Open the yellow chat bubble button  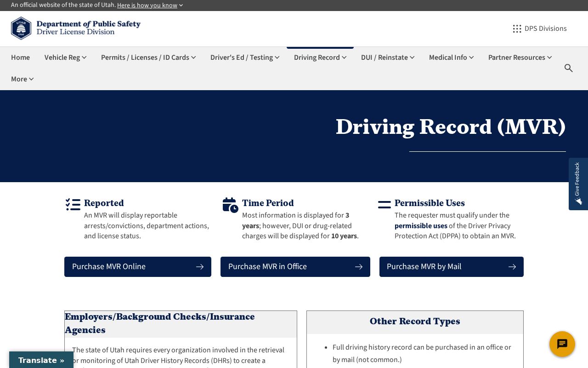[x=562, y=344]
